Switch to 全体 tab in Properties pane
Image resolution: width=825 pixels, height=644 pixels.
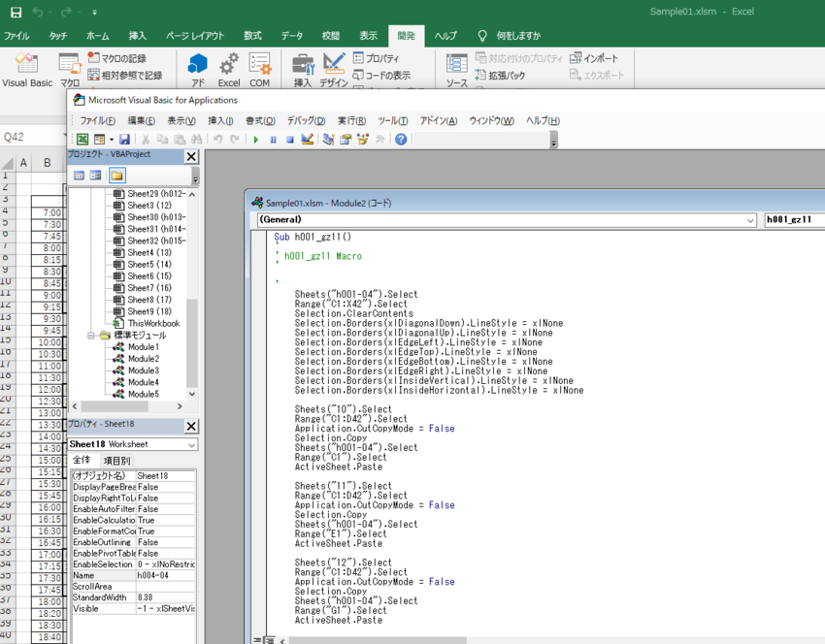[82, 460]
